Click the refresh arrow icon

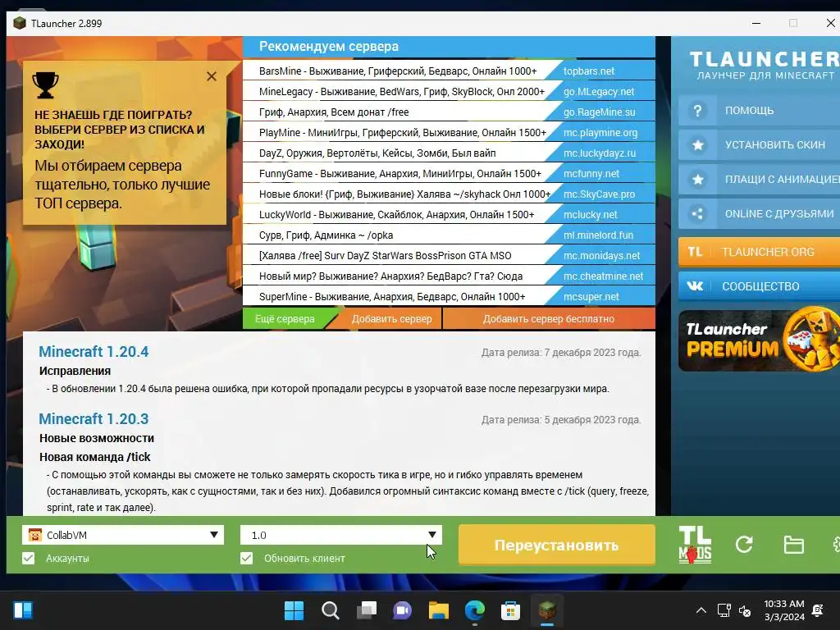click(x=744, y=545)
